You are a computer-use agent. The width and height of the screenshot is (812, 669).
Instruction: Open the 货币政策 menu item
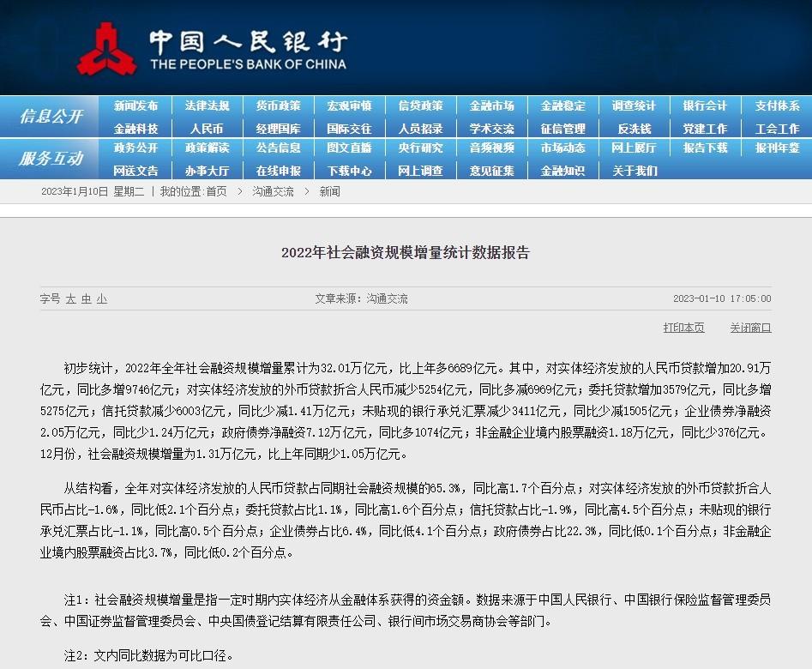pos(278,106)
